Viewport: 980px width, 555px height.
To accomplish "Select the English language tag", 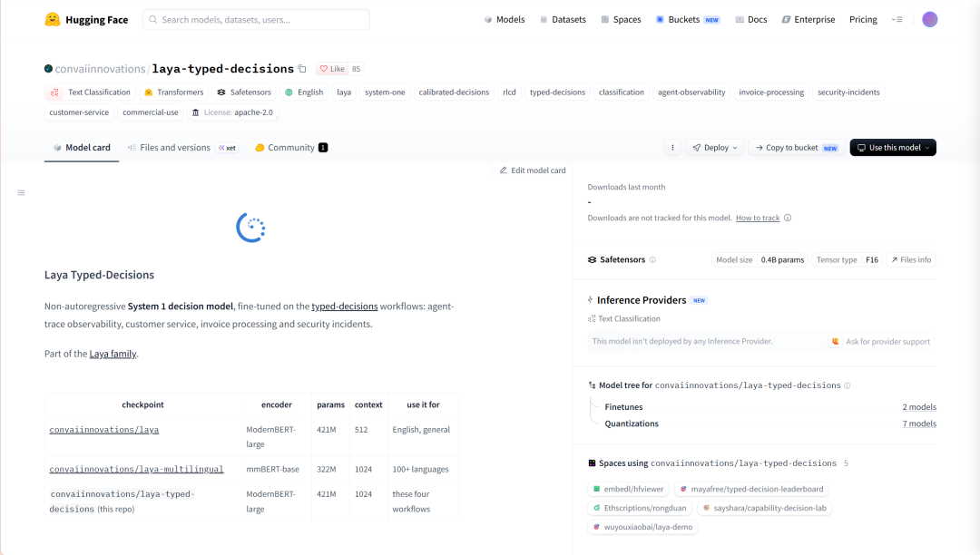I will [304, 92].
